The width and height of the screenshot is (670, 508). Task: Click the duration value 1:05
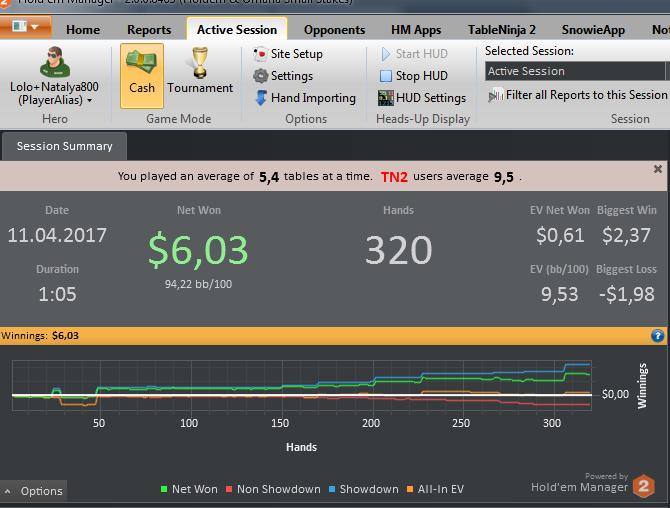tap(57, 294)
